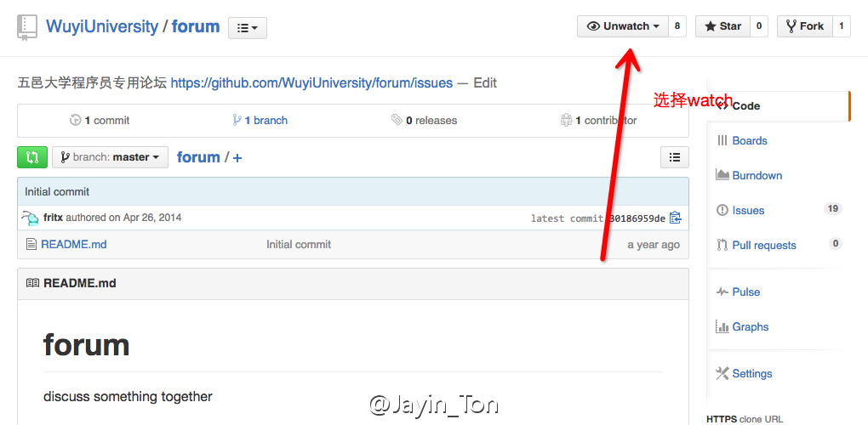Open the file list view icon button
Image resolution: width=868 pixels, height=425 pixels.
click(675, 157)
